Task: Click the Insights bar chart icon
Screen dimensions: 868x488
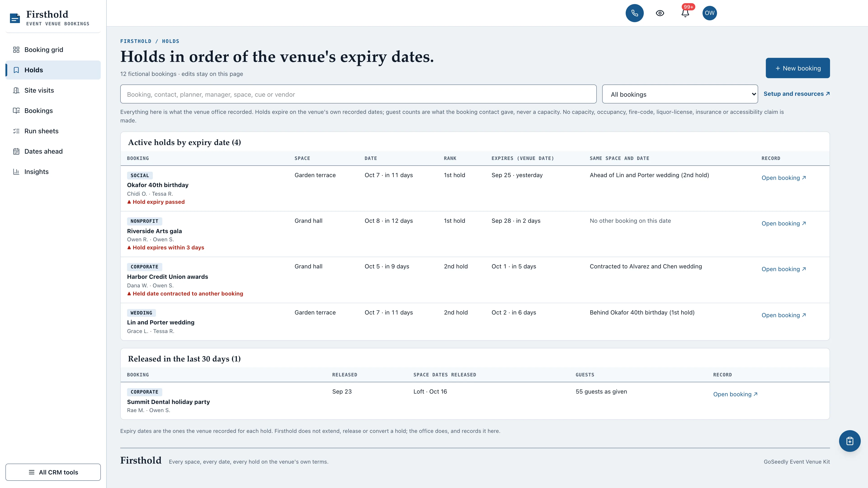Action: pos(16,172)
